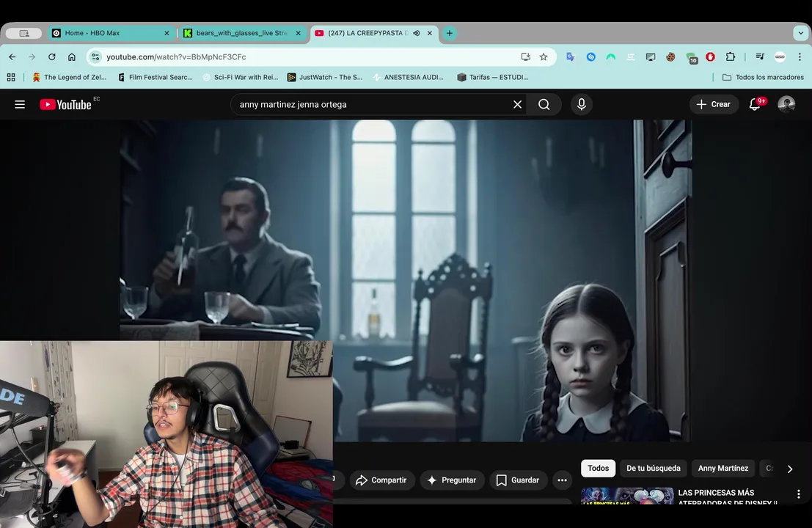Open the ANESTESIA AUDI... bookmark
Image resolution: width=812 pixels, height=528 pixels.
[x=408, y=77]
